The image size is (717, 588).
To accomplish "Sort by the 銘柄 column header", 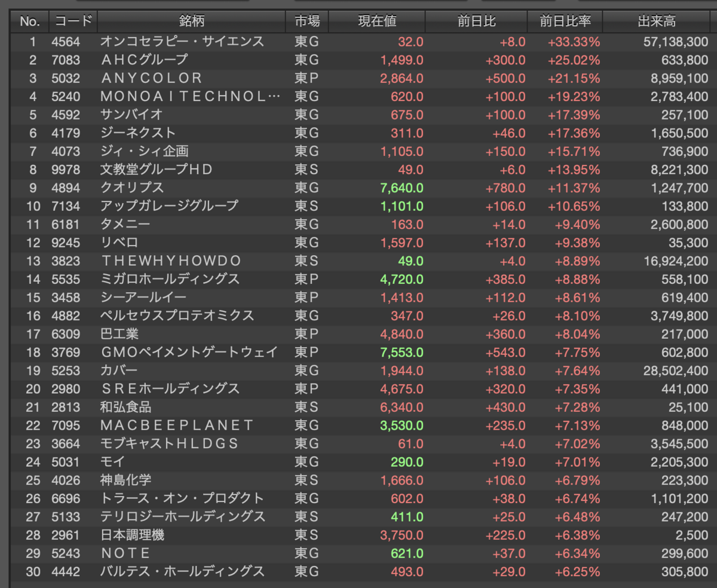I will click(191, 22).
